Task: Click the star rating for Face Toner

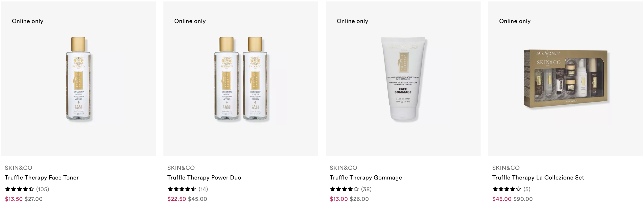Action: pyautogui.click(x=19, y=189)
